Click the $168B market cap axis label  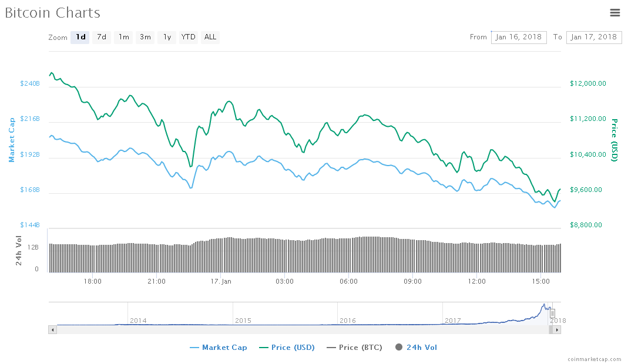coord(30,190)
